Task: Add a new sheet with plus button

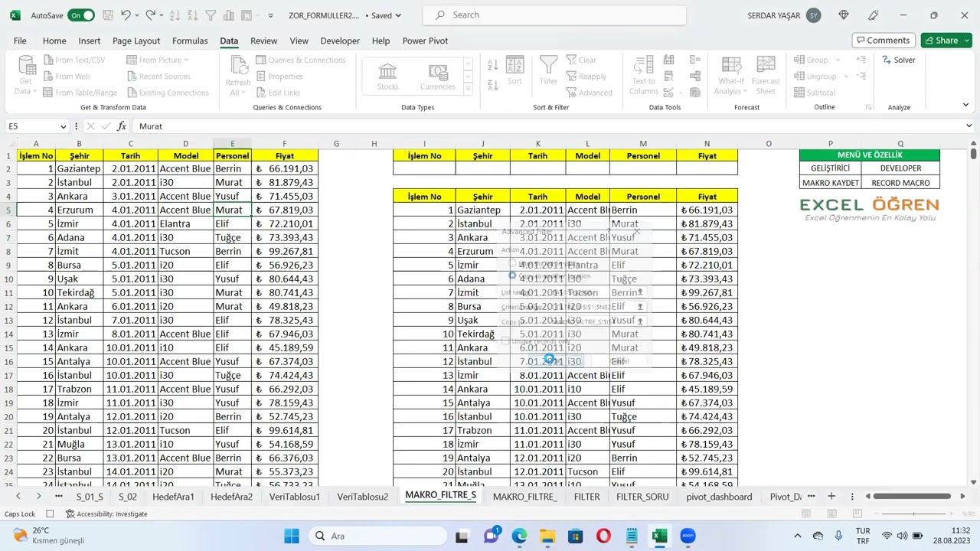Action: [x=831, y=497]
